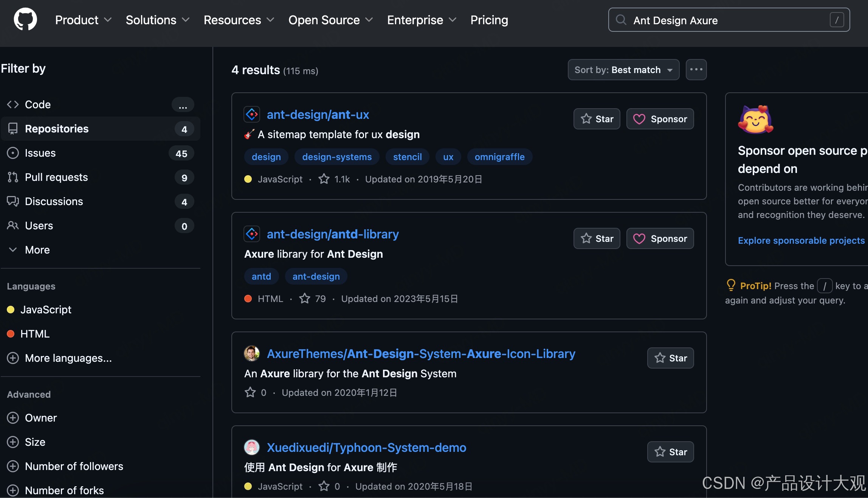Filter results by JavaScript language

[46, 310]
